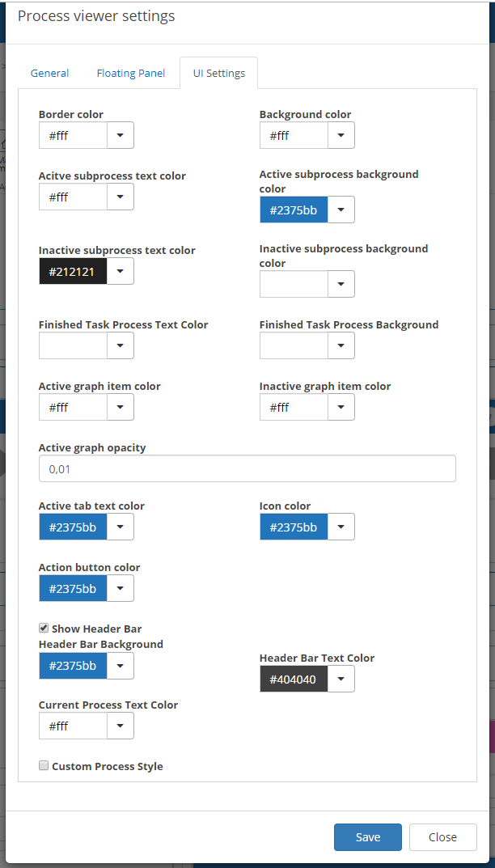Close the settings dialog
495x868 pixels.
[443, 837]
